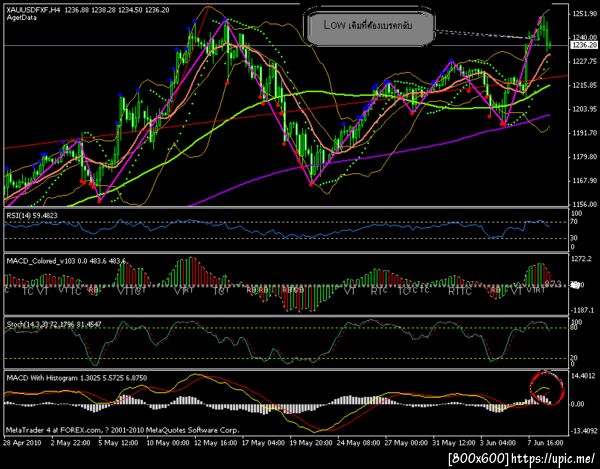This screenshot has width=600, height=469.
Task: Click price axis label 1191.70
Action: pyautogui.click(x=585, y=133)
